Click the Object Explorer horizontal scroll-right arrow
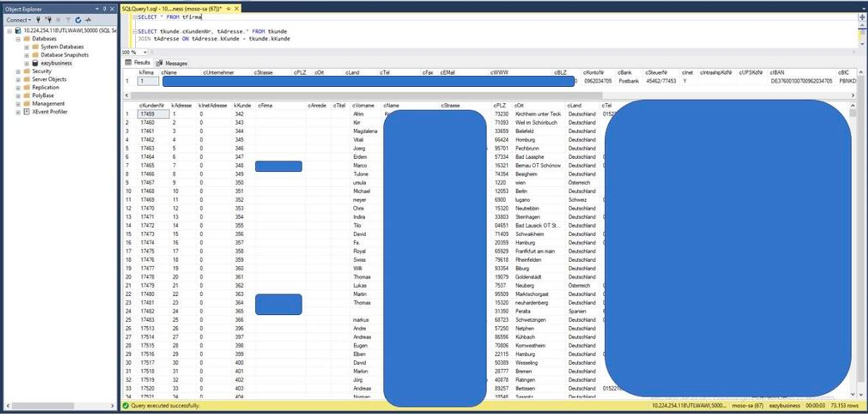Screen dimensions: 868x414 coord(112,405)
